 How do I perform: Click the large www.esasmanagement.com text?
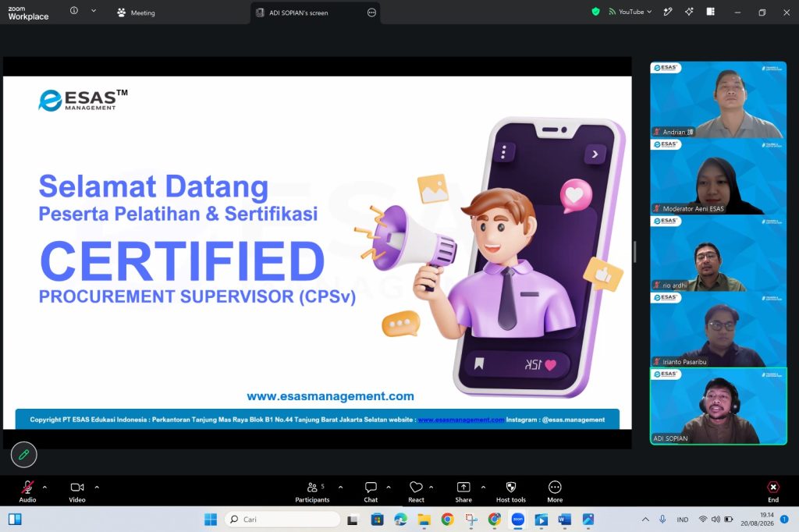tap(330, 396)
